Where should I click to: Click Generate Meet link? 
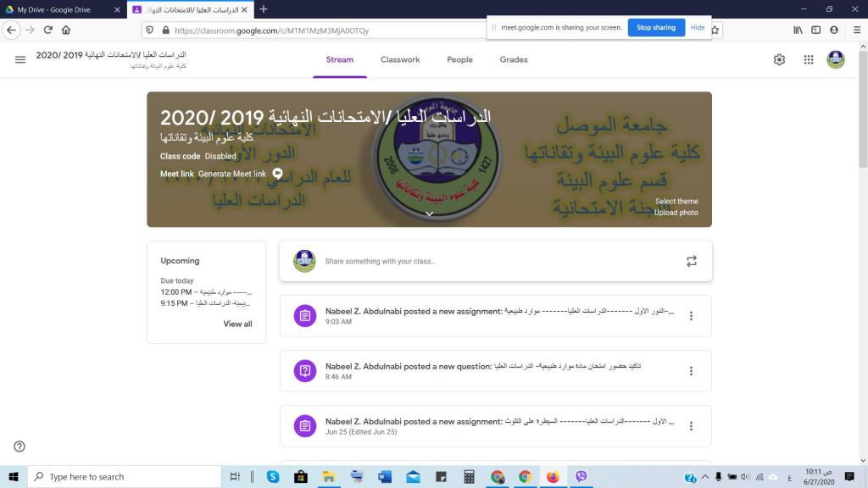(x=232, y=174)
